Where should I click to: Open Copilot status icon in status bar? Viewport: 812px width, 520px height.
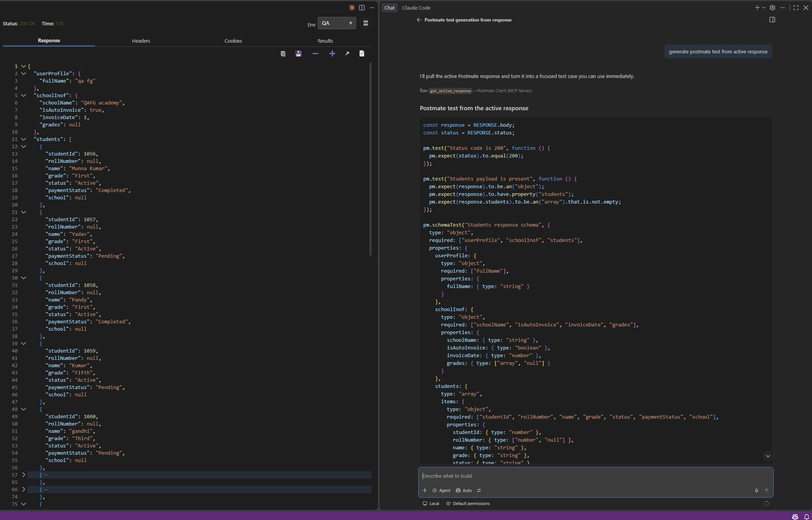coord(795,517)
